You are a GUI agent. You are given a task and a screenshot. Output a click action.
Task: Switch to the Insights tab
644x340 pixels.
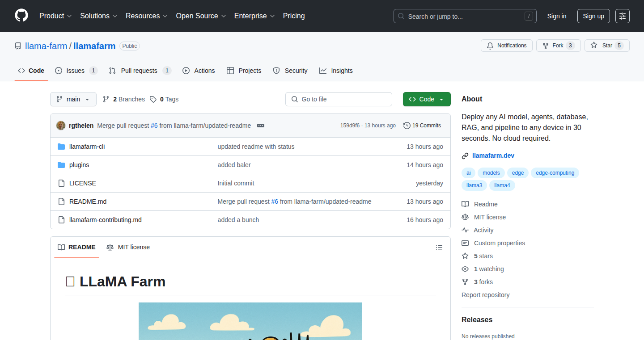[x=336, y=71]
